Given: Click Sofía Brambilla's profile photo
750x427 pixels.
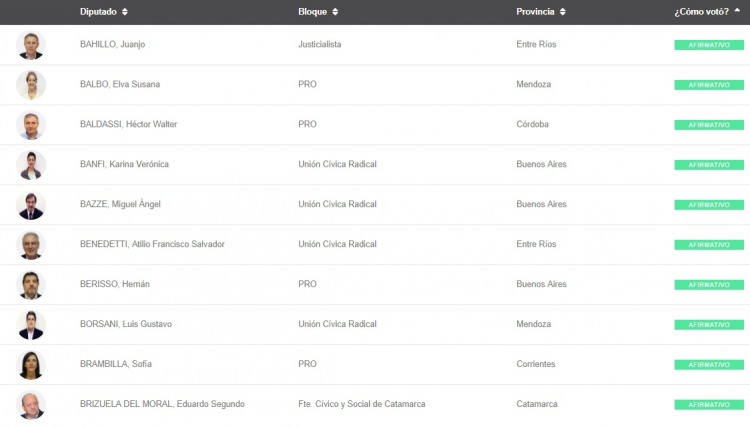Looking at the screenshot, I should [x=31, y=365].
